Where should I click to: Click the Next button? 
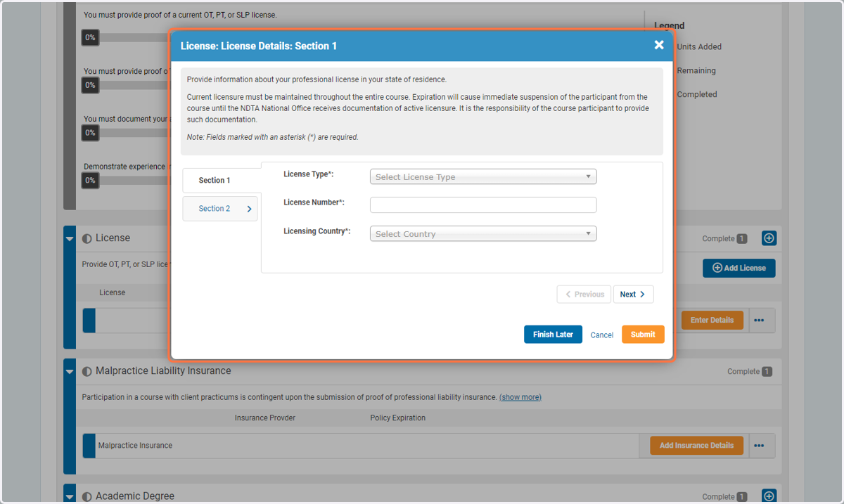click(633, 295)
